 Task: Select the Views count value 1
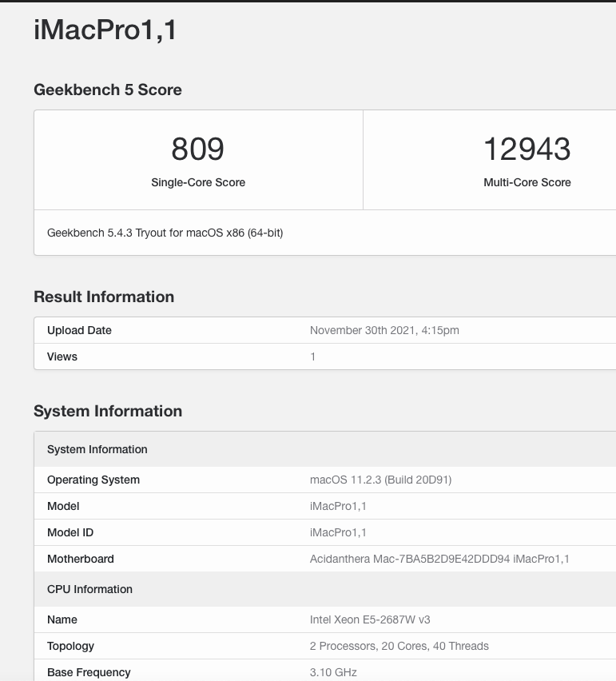(312, 357)
